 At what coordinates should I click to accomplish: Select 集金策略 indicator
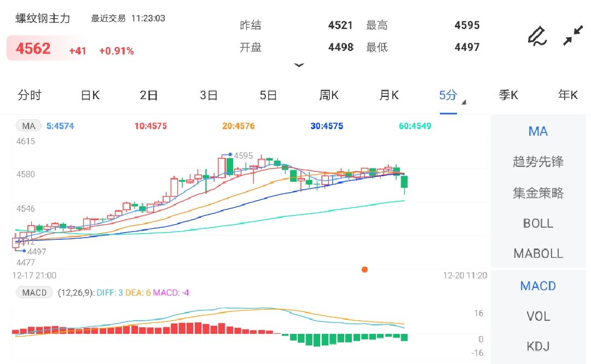[x=538, y=193]
